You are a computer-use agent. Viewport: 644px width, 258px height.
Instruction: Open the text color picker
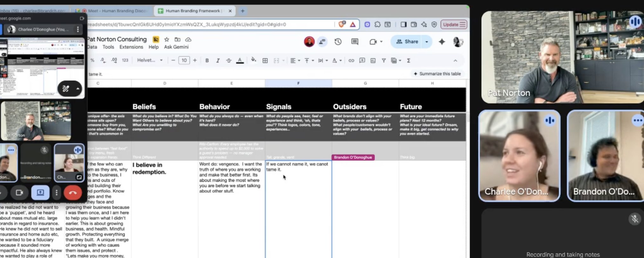pos(240,60)
